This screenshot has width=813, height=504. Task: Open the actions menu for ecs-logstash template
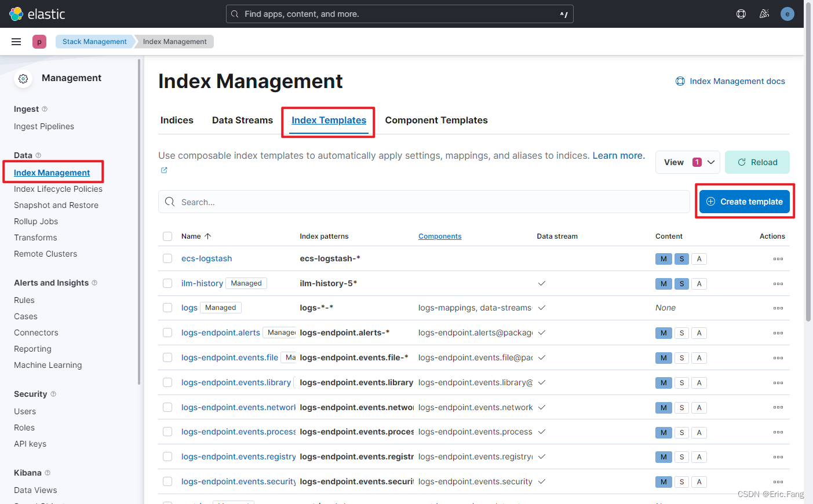click(778, 258)
